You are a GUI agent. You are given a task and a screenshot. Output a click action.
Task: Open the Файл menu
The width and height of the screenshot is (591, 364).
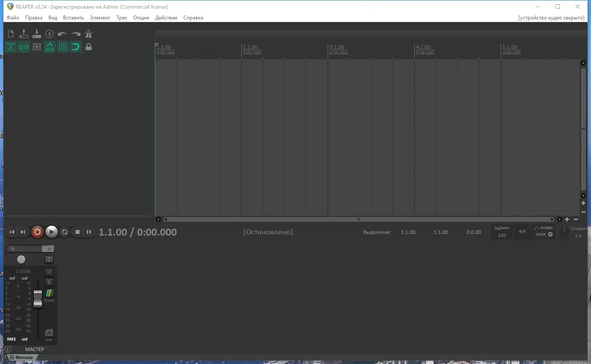click(13, 18)
